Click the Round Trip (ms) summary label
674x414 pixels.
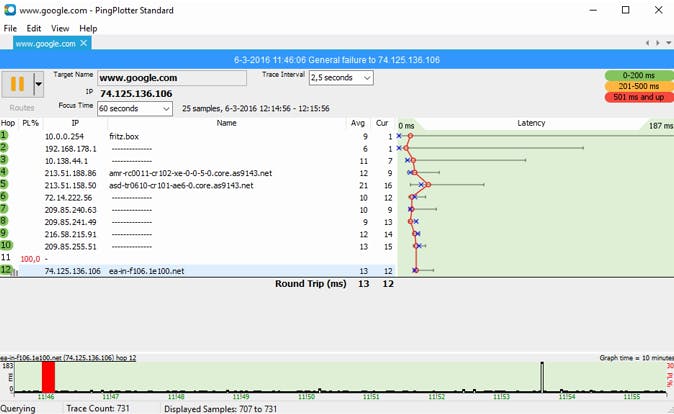(310, 284)
